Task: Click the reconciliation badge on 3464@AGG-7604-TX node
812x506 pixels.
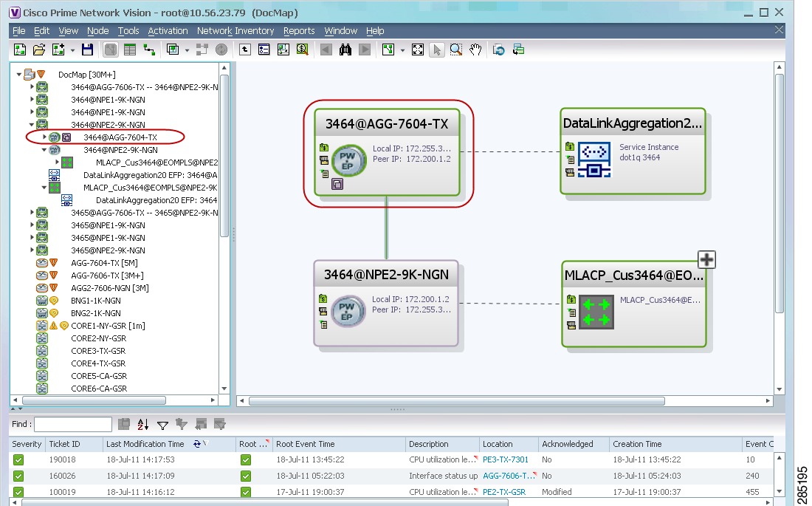Action: 337,184
